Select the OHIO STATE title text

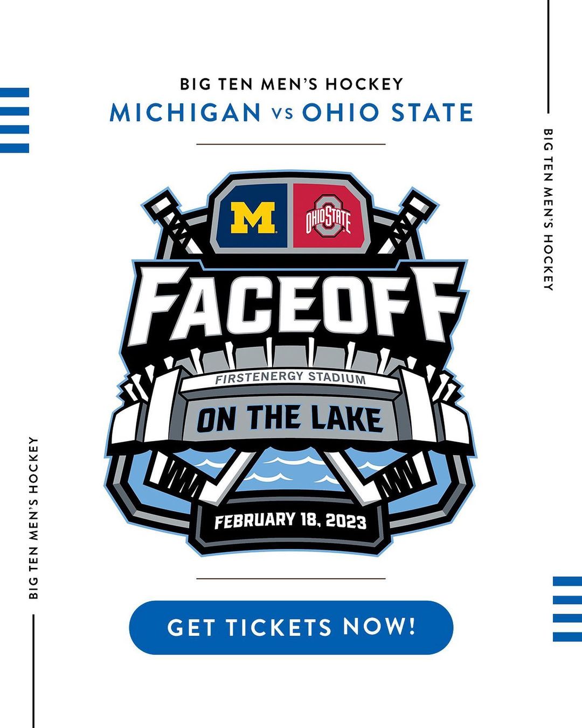387,113
